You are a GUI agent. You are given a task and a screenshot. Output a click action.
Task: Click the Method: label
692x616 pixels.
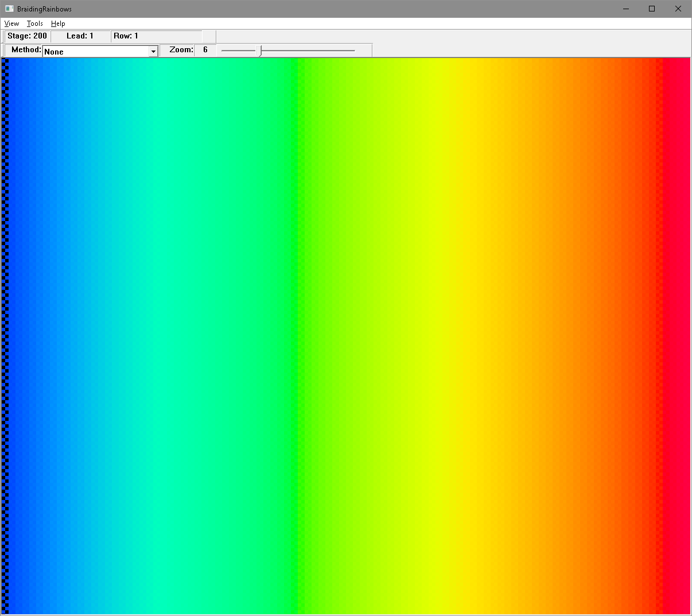click(26, 50)
